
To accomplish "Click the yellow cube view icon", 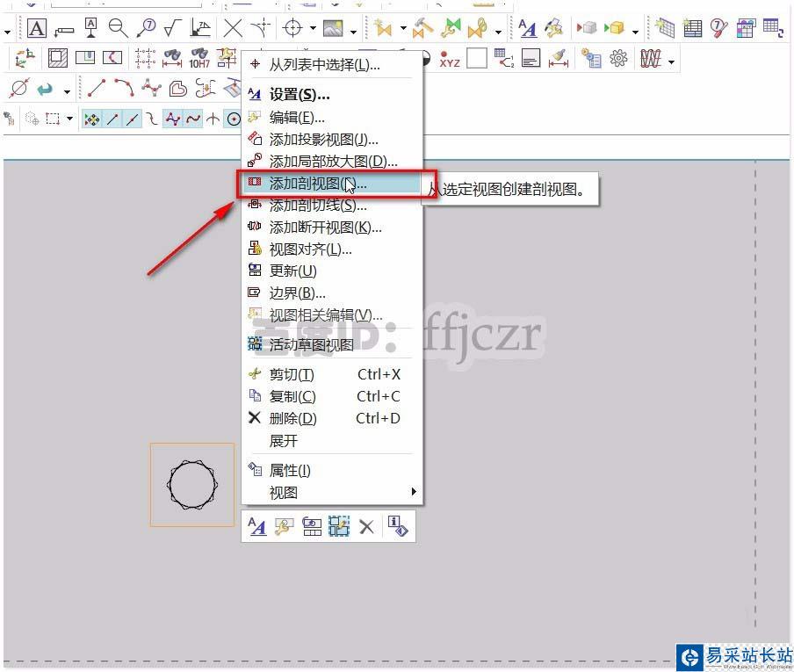I will coord(614,28).
